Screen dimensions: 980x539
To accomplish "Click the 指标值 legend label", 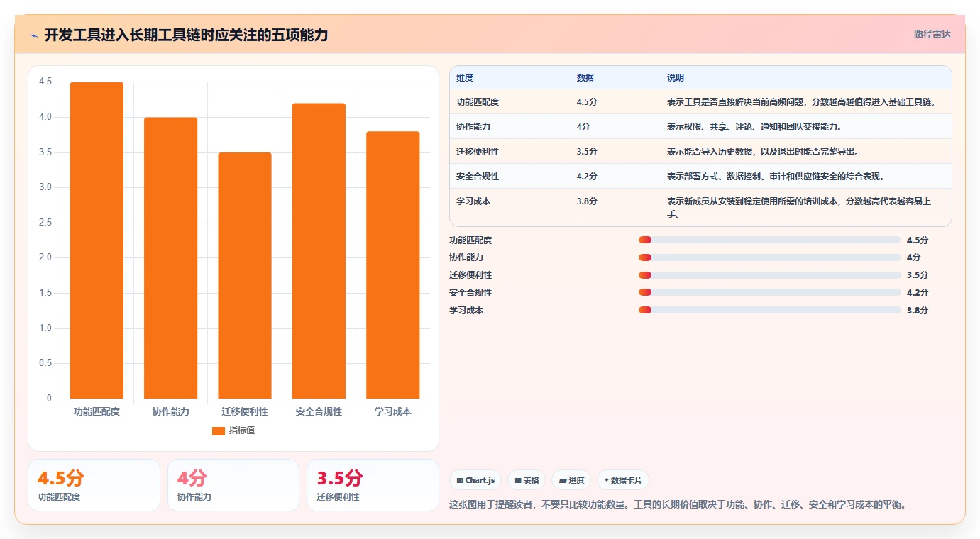I will (x=242, y=430).
